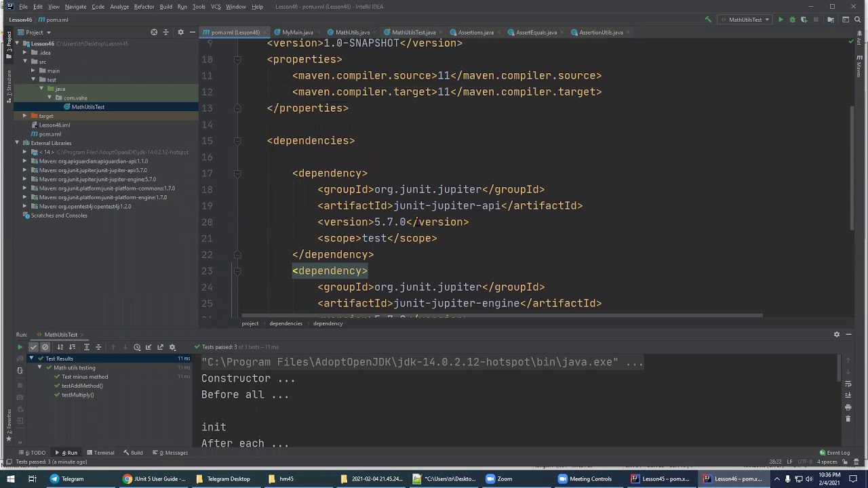Click the editor horizontal scrollbar
The width and height of the screenshot is (868, 488).
(x=501, y=315)
